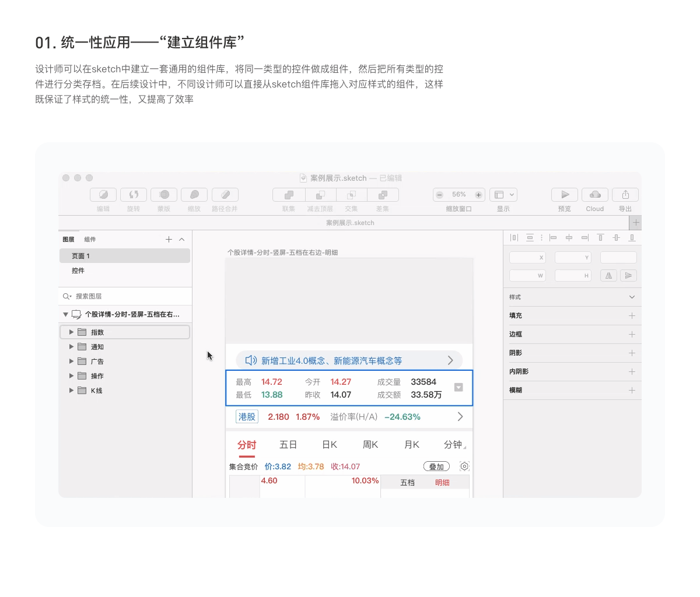The width and height of the screenshot is (700, 597).
Task: Collapse the 样式 section in the inspector
Action: [631, 297]
